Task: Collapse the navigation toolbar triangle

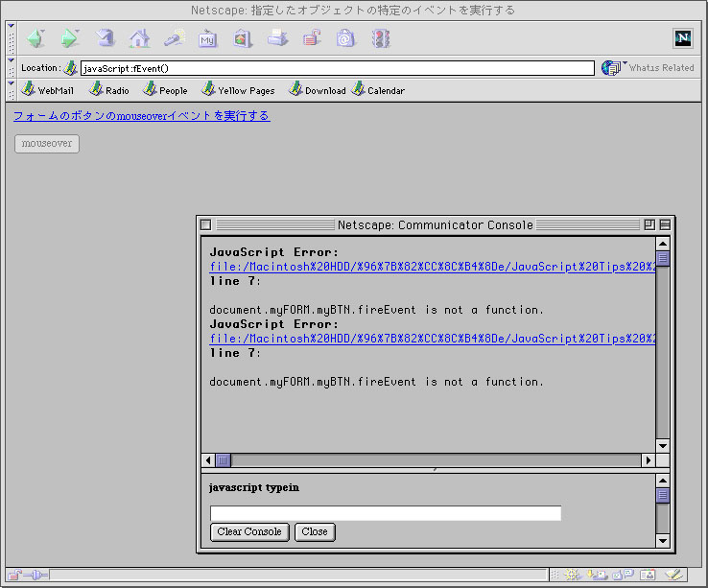Action: click(x=12, y=26)
